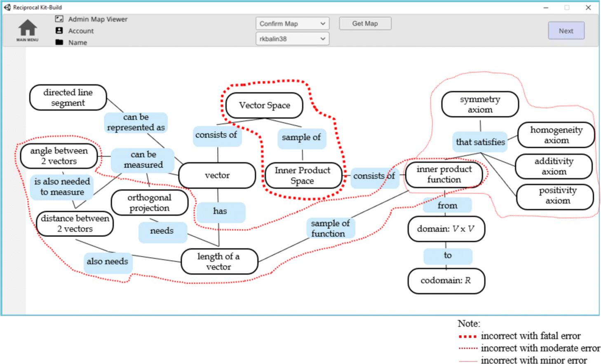Select the 'vector' concept node
The width and height of the screenshot is (601, 364).
coord(217,175)
